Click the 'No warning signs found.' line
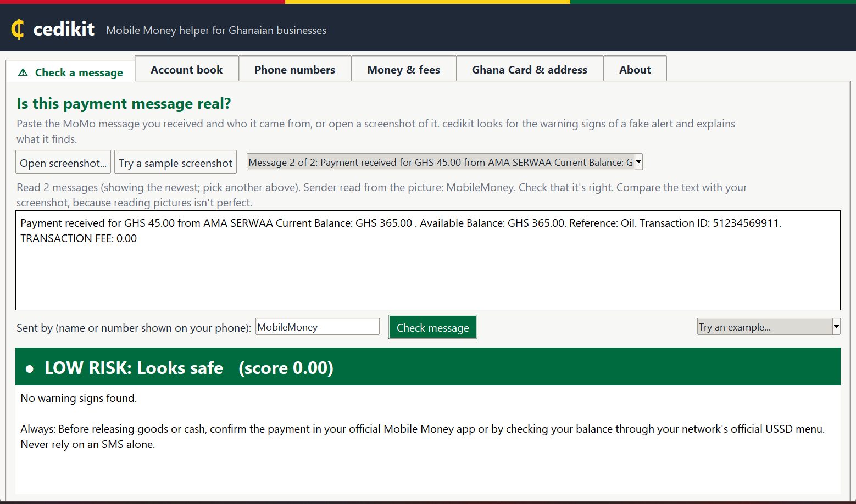This screenshot has height=504, width=856. [x=79, y=398]
